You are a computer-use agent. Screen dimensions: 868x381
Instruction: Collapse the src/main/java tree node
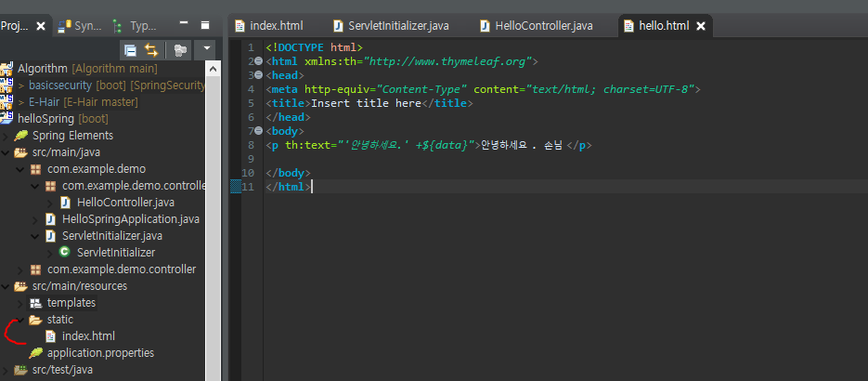(x=5, y=152)
